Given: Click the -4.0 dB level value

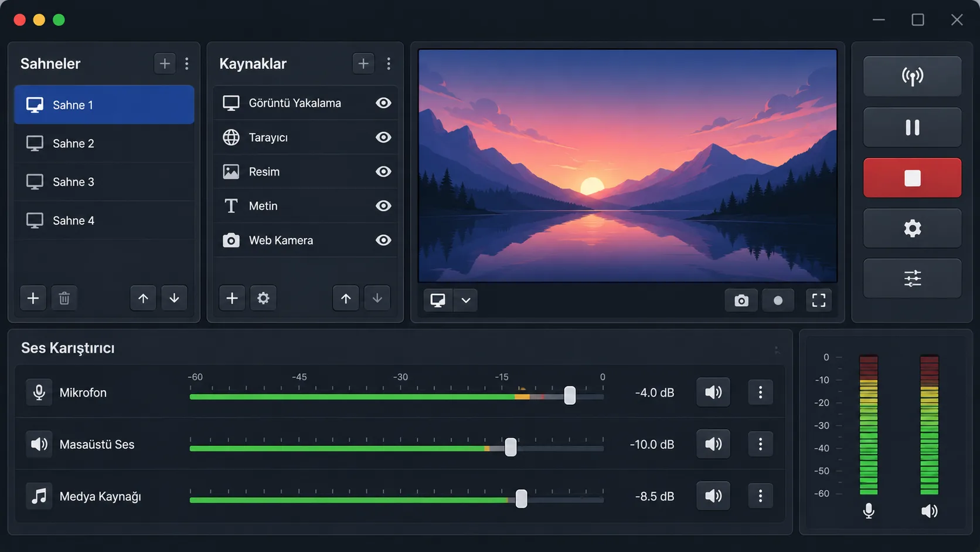Looking at the screenshot, I should (x=654, y=392).
